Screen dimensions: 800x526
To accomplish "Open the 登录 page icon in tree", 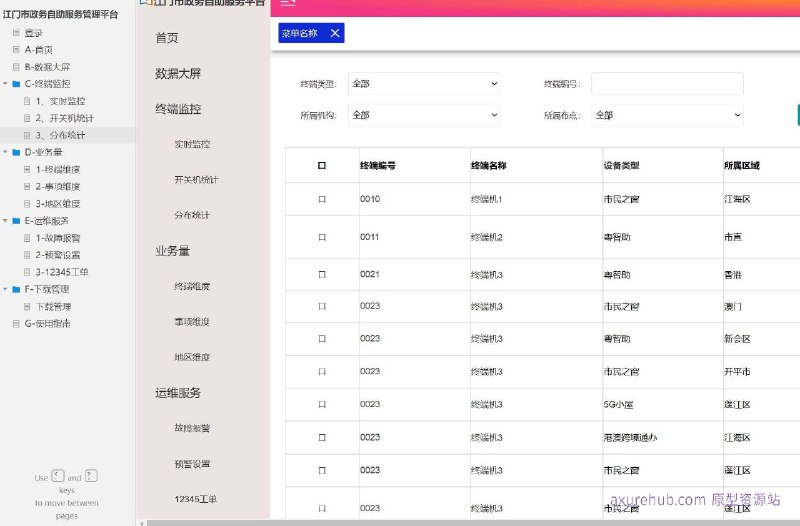I will coord(16,33).
